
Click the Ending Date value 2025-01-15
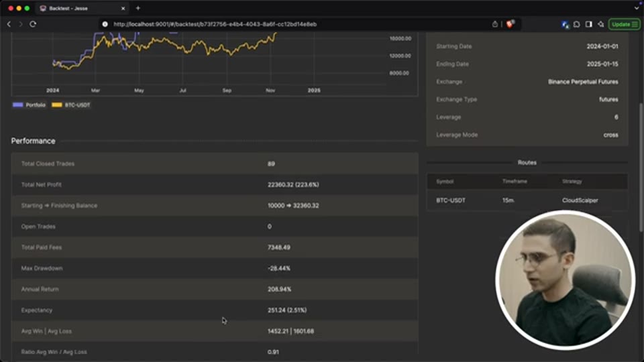[602, 64]
